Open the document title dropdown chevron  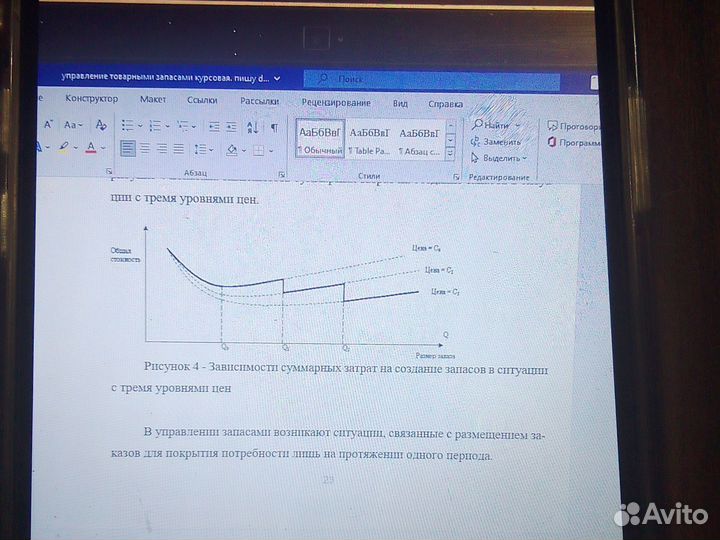coord(277,79)
